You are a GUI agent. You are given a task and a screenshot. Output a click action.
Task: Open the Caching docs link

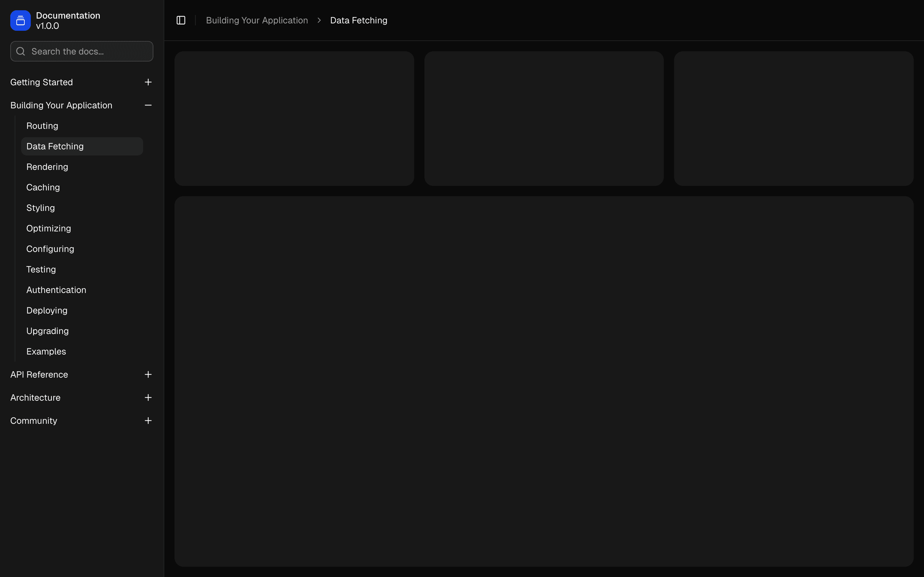(x=43, y=188)
